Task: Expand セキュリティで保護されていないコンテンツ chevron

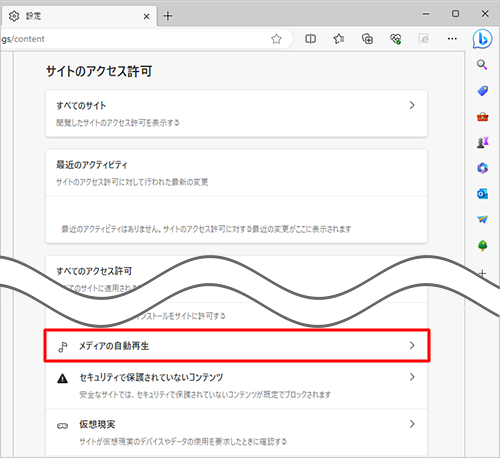Action: point(412,377)
